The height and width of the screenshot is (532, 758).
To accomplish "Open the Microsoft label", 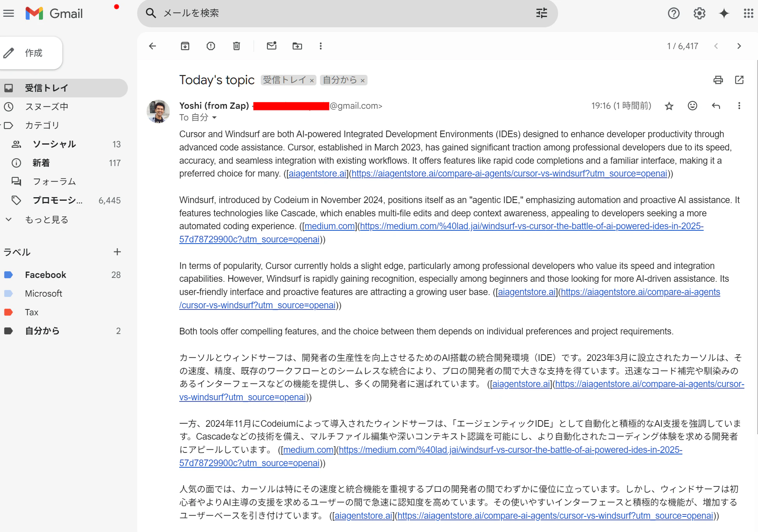I will (x=64, y=293).
